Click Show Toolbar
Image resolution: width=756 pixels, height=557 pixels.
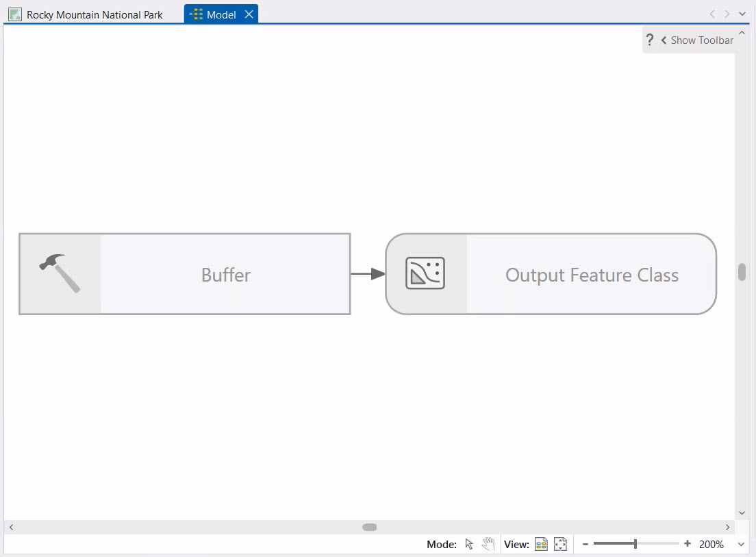point(702,40)
